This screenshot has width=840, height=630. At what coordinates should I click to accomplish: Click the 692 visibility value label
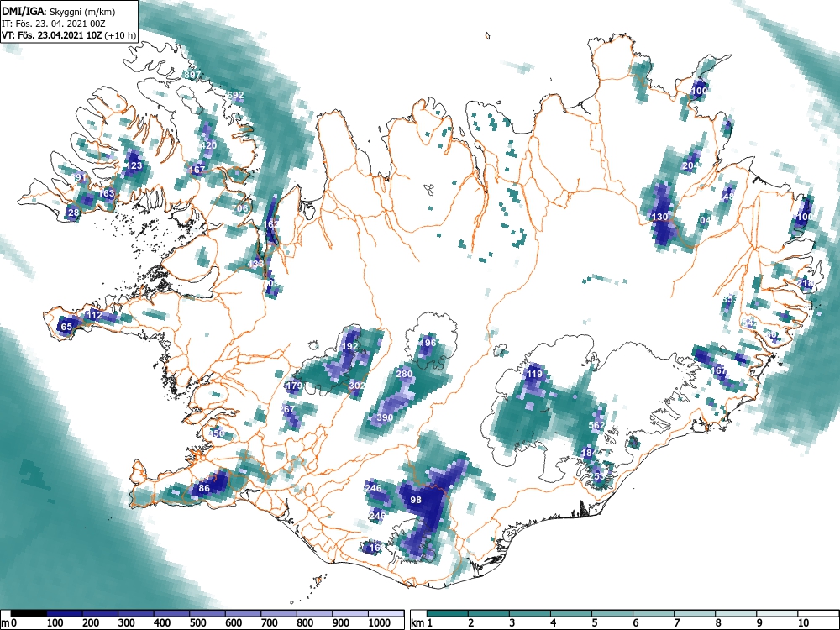coord(235,95)
